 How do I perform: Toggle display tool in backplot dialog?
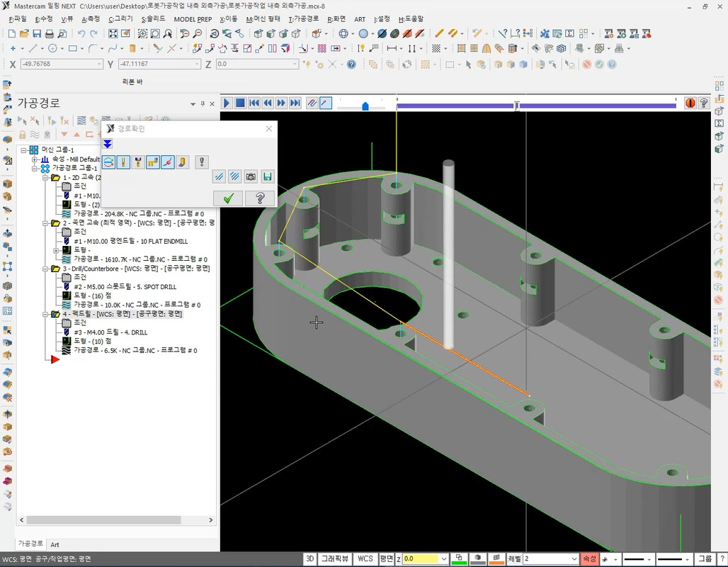click(x=123, y=162)
